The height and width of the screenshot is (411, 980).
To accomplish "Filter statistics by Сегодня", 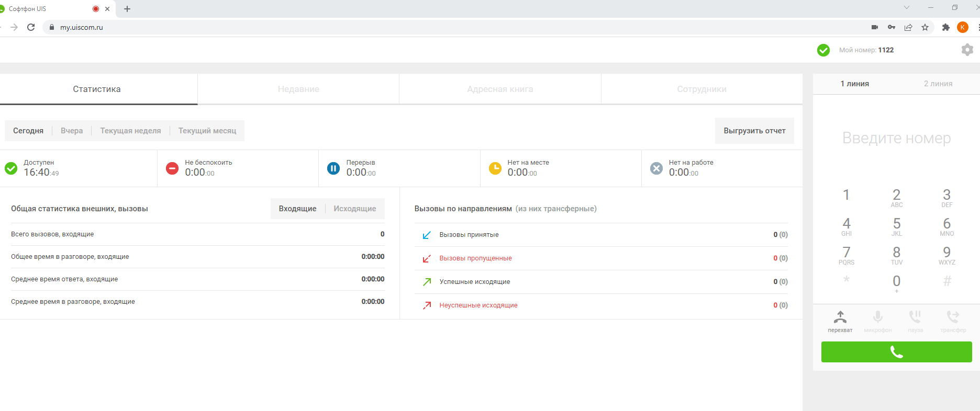I will [28, 131].
